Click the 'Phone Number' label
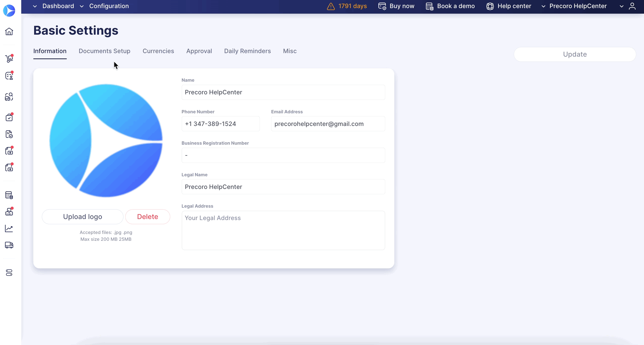644x345 pixels. coord(198,112)
